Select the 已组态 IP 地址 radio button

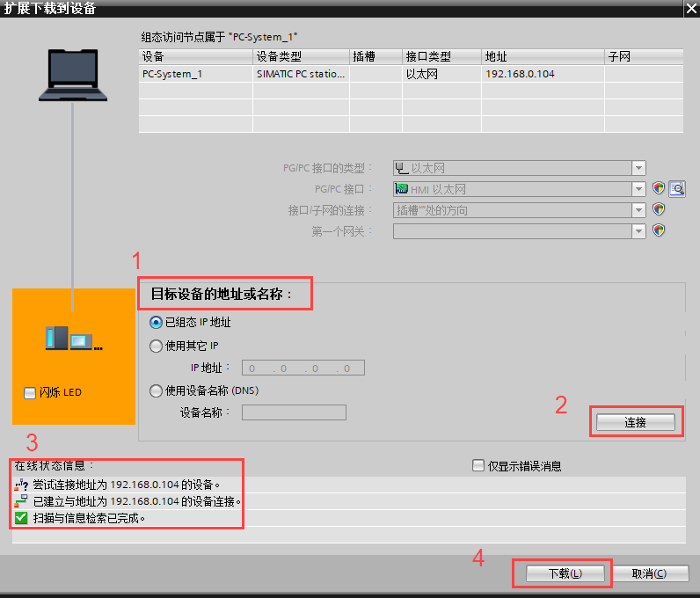point(156,323)
